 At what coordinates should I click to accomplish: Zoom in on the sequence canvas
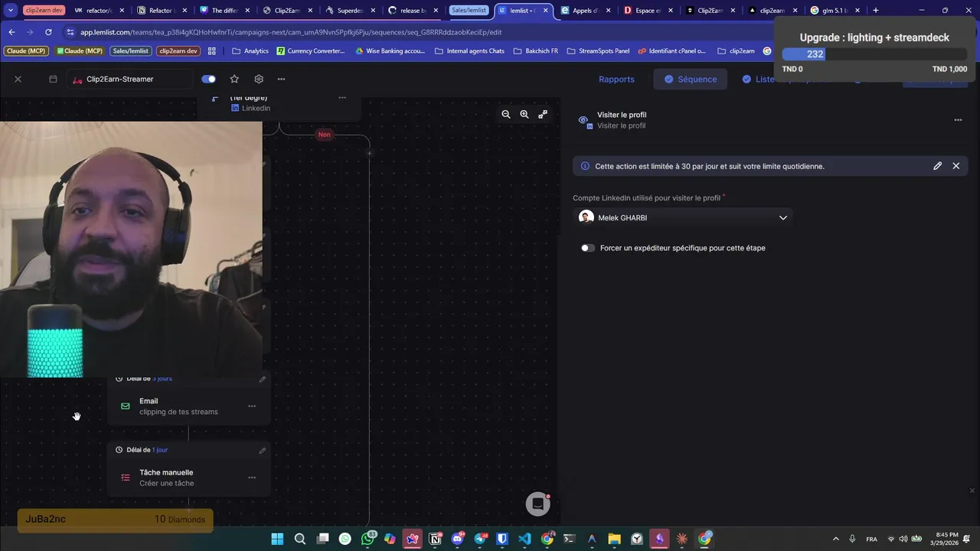pyautogui.click(x=524, y=114)
